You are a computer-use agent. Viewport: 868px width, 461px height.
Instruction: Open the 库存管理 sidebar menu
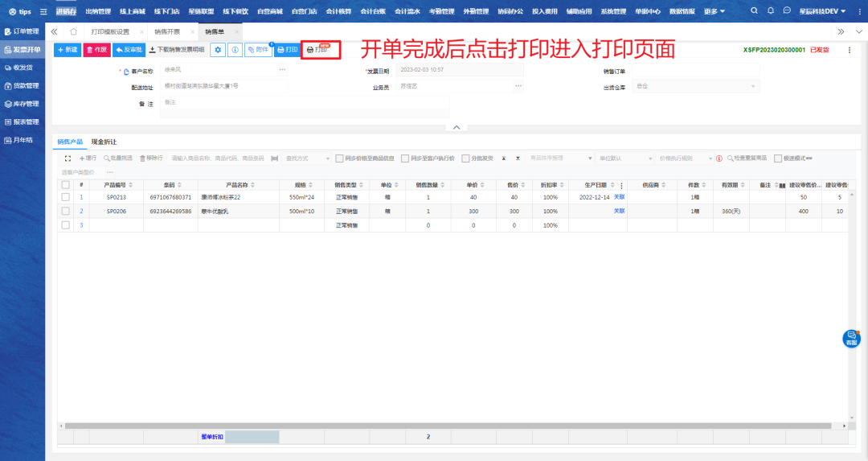click(x=22, y=104)
